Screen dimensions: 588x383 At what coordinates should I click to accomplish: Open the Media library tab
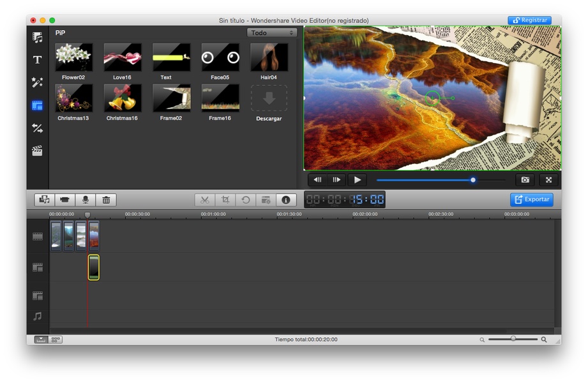click(38, 38)
